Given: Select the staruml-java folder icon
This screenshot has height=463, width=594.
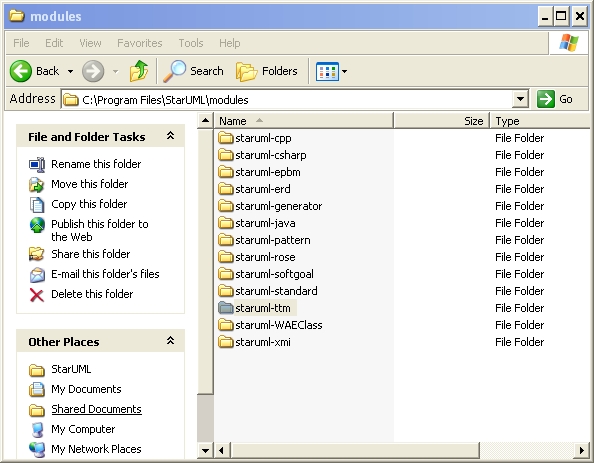Looking at the screenshot, I should point(226,223).
